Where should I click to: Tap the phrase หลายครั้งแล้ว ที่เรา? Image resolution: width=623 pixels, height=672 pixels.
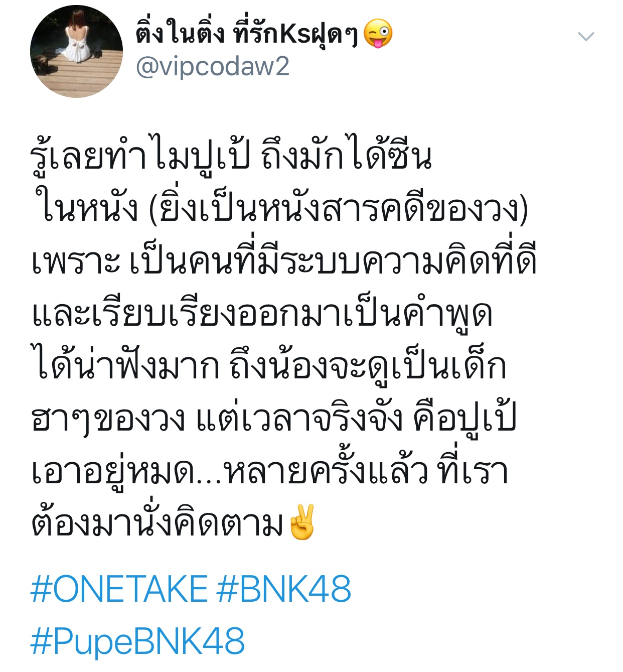click(x=365, y=471)
